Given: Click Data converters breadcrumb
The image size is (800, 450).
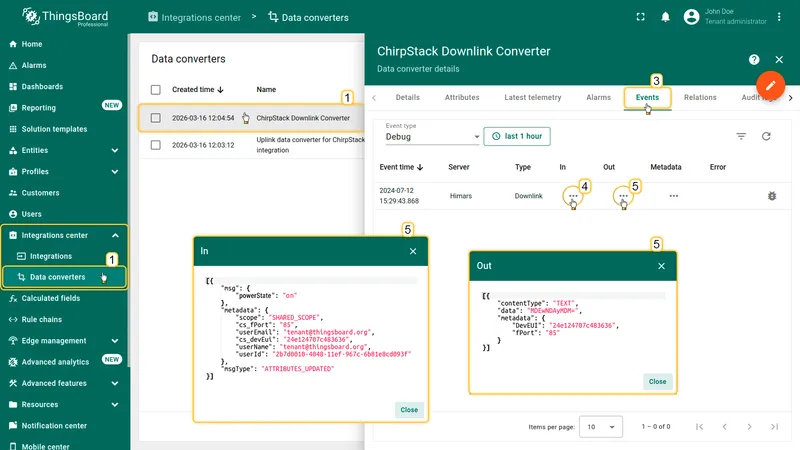Looking at the screenshot, I should click(x=308, y=17).
